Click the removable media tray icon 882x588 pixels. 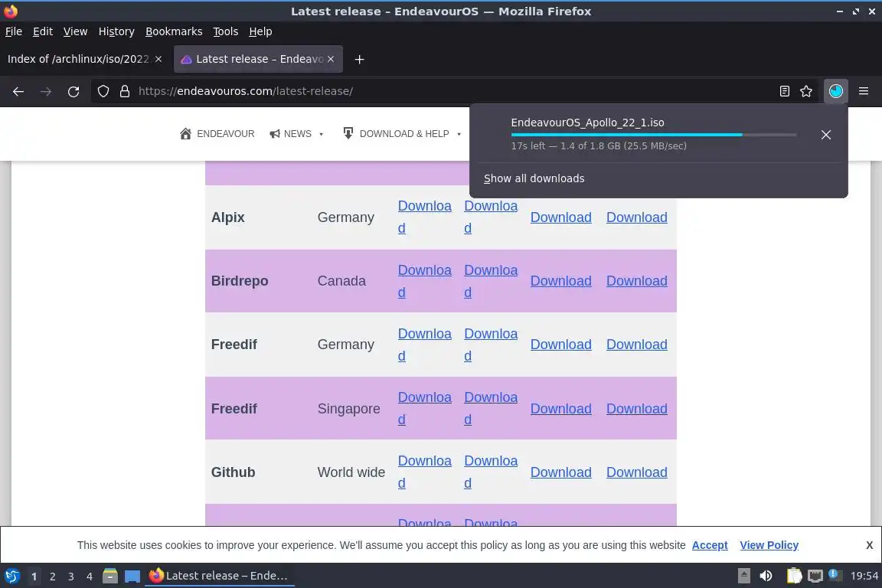click(743, 576)
